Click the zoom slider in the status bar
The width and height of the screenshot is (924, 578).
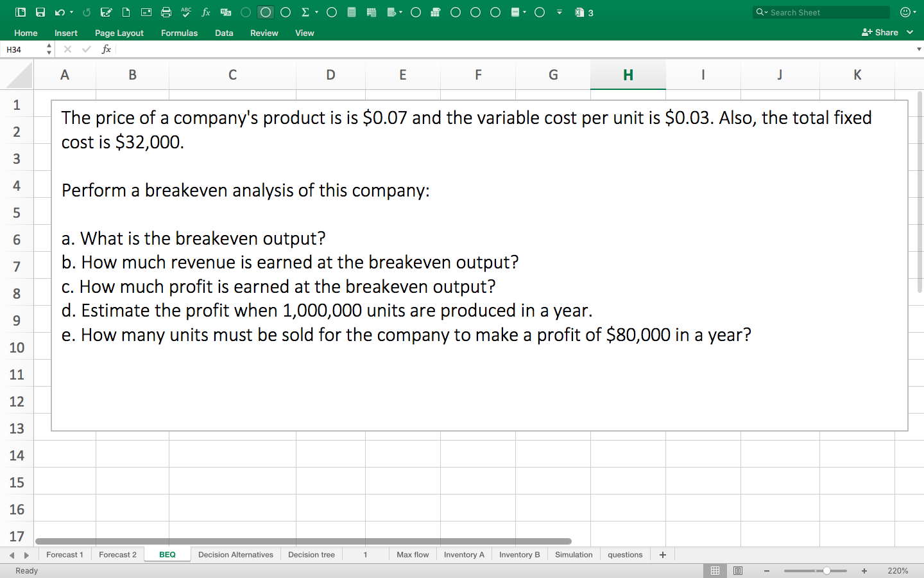(815, 571)
